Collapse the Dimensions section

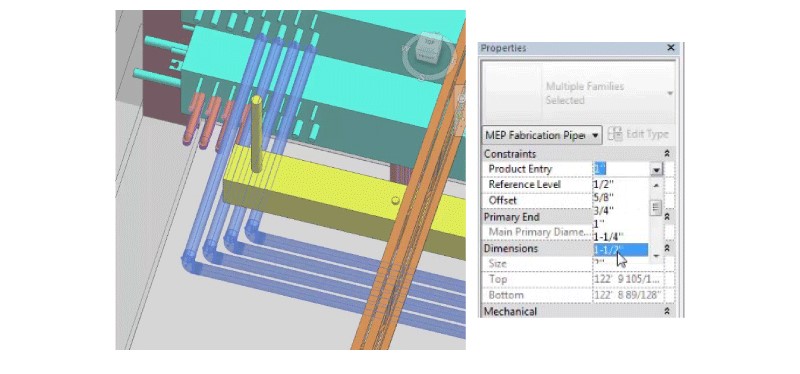coord(666,248)
